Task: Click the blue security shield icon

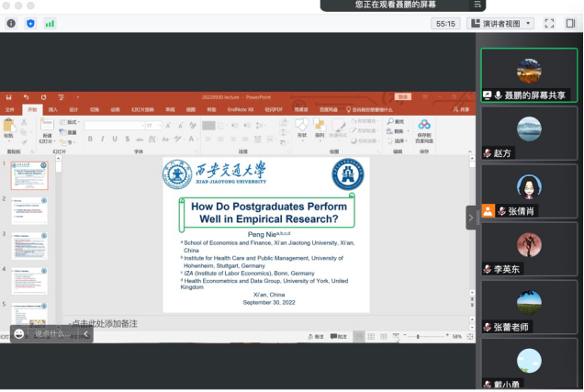Action: (x=30, y=23)
